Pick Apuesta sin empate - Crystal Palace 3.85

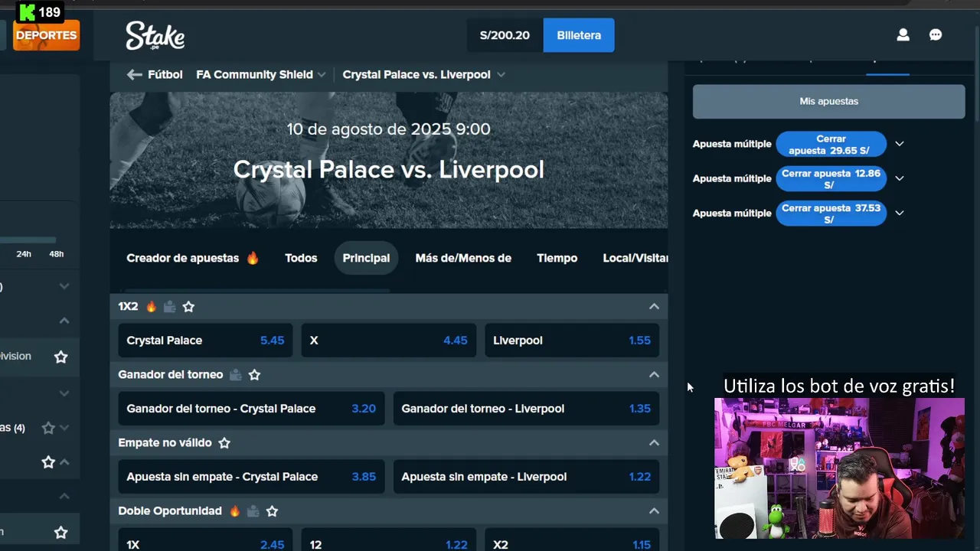point(251,477)
